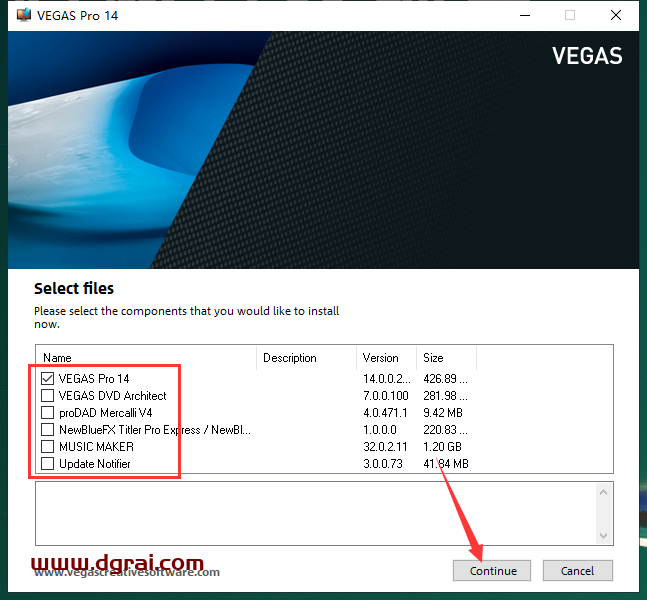Select the MUSIC MAKER checkbox

(47, 446)
